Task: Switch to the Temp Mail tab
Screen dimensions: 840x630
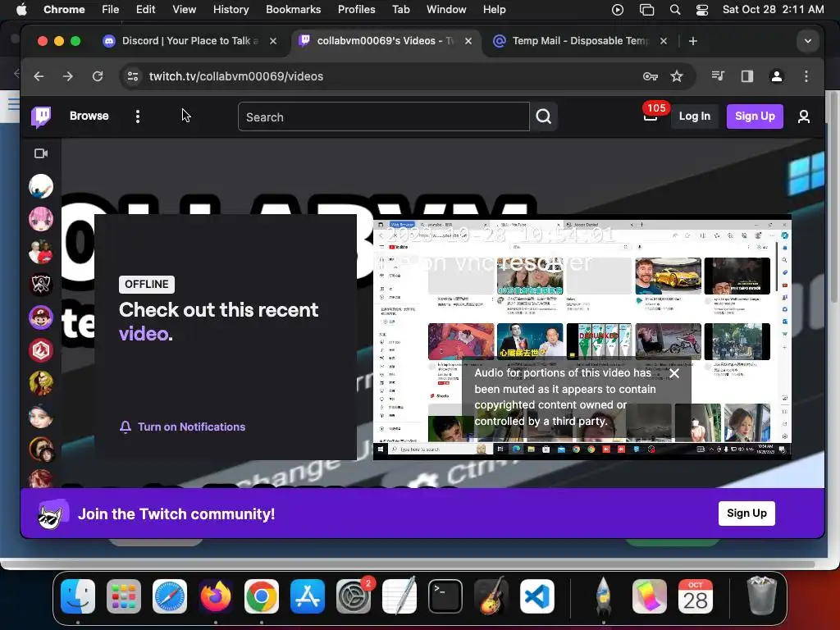Action: point(580,41)
